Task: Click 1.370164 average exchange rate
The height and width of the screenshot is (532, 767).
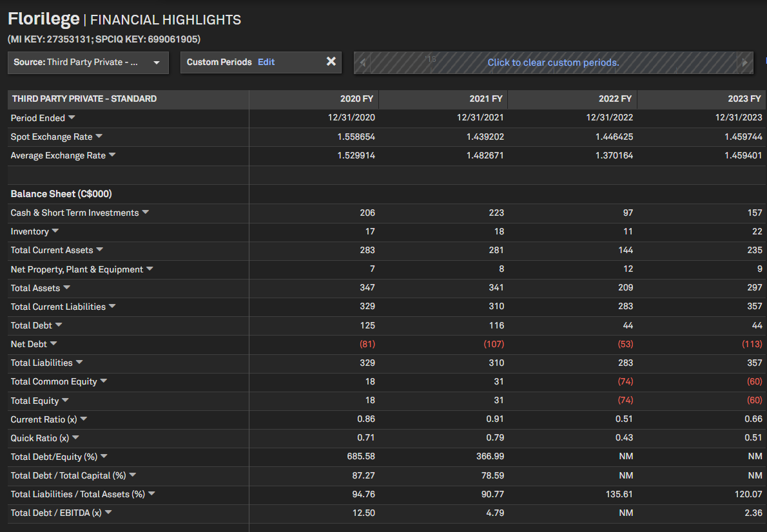Action: click(614, 155)
